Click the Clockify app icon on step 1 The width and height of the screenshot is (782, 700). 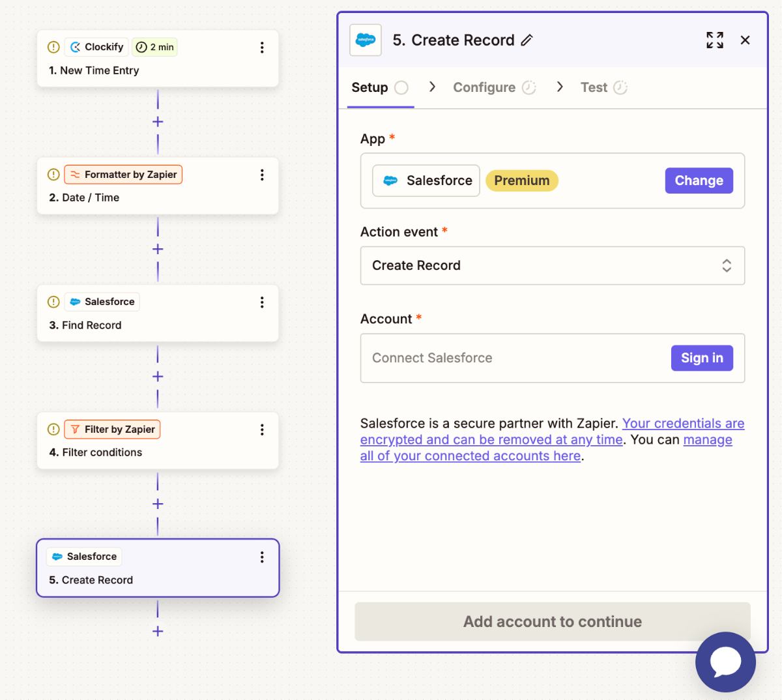pos(75,46)
